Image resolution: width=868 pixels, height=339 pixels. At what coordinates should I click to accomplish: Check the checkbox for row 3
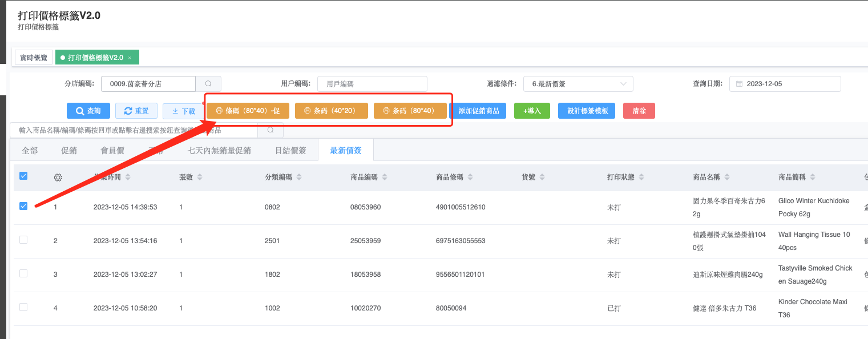23,273
